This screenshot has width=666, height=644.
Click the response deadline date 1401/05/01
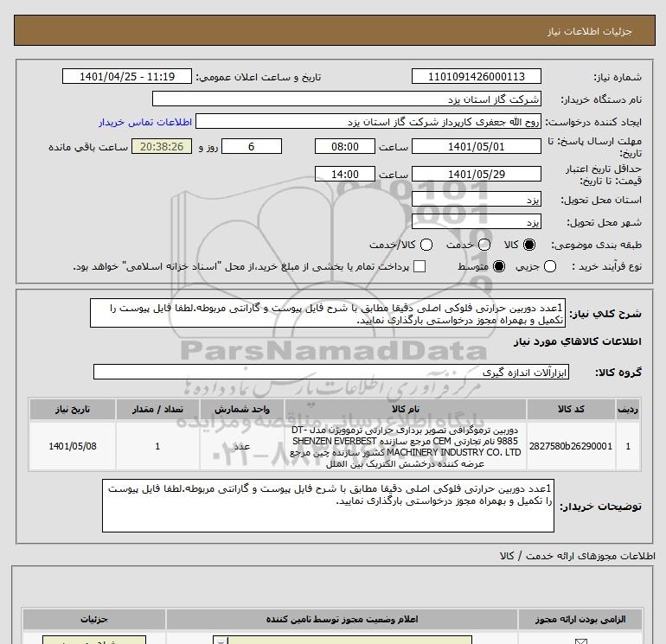[x=476, y=146]
